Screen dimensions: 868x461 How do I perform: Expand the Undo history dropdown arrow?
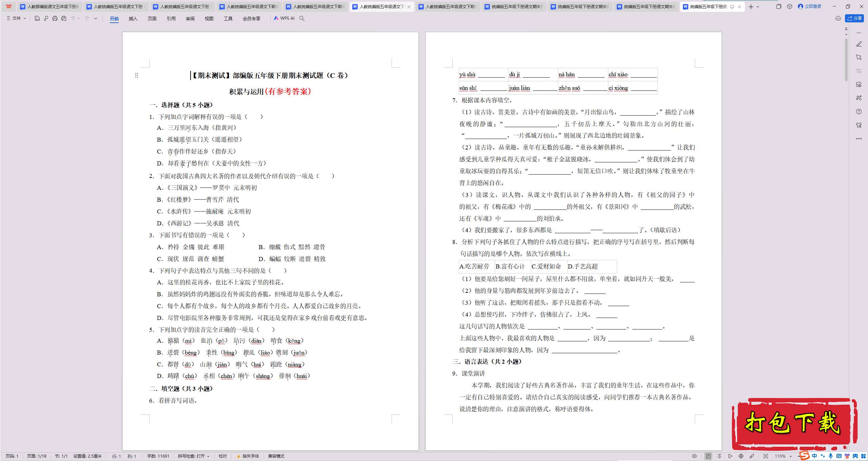79,18
